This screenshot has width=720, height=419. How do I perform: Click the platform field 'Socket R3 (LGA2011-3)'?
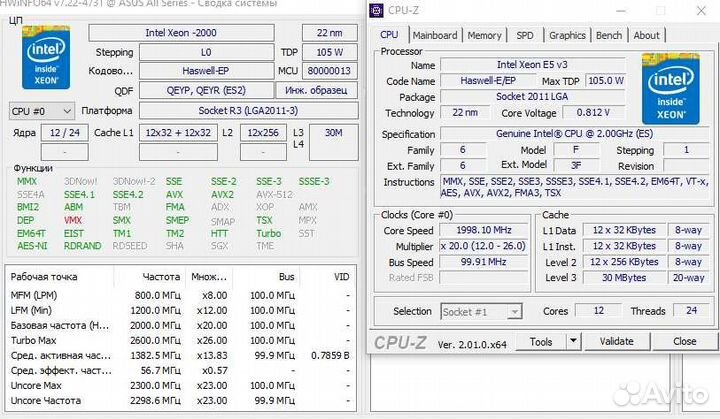[248, 111]
